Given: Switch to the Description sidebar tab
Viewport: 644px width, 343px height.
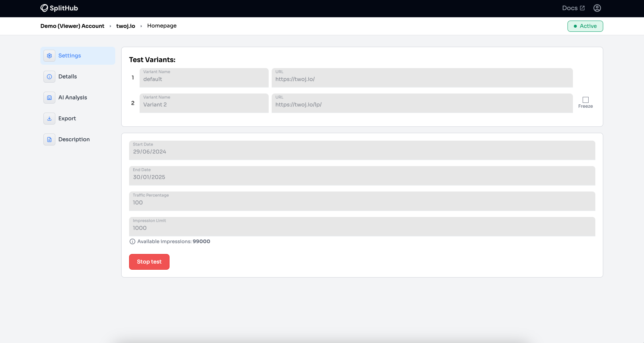Looking at the screenshot, I should click(74, 140).
